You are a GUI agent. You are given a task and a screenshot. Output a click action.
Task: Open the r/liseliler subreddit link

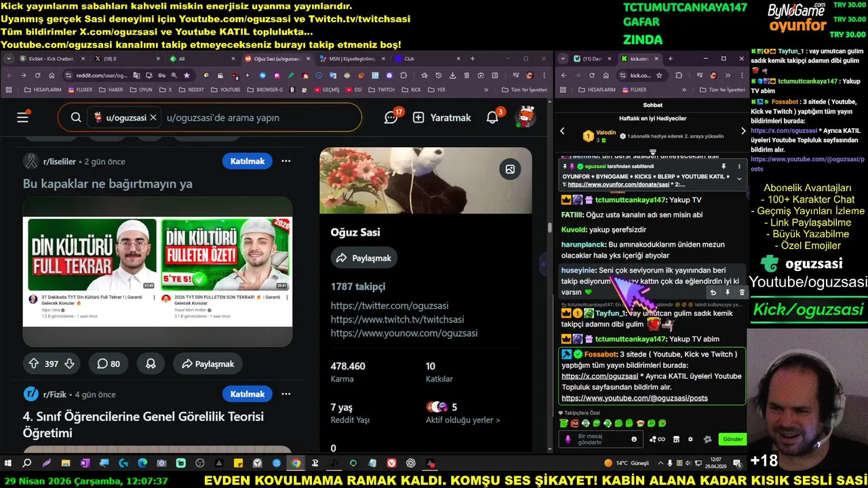tap(60, 161)
